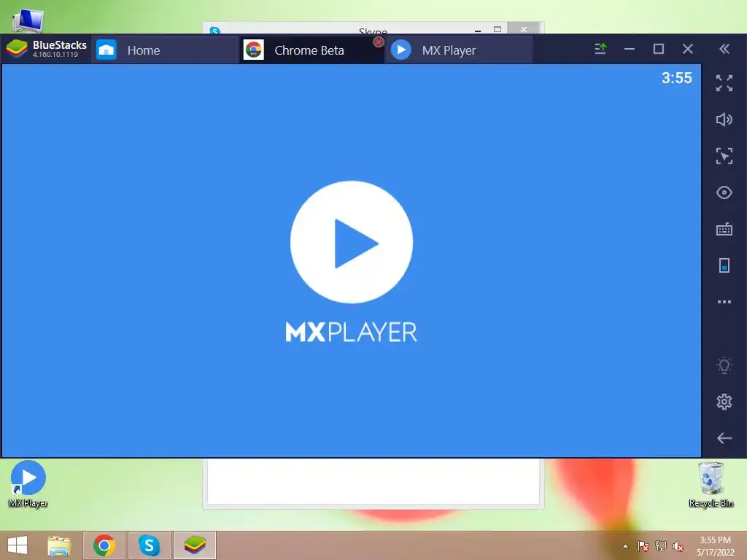
Task: Open the Computer icon on desktop
Action: click(x=28, y=20)
